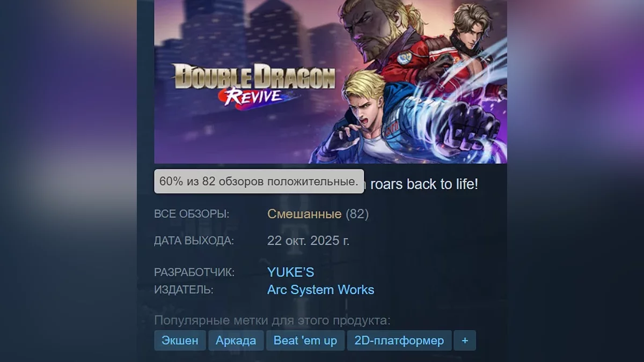Viewport: 644px width, 362px height.
Task: Open developer YUKE'S page
Action: [x=290, y=272]
